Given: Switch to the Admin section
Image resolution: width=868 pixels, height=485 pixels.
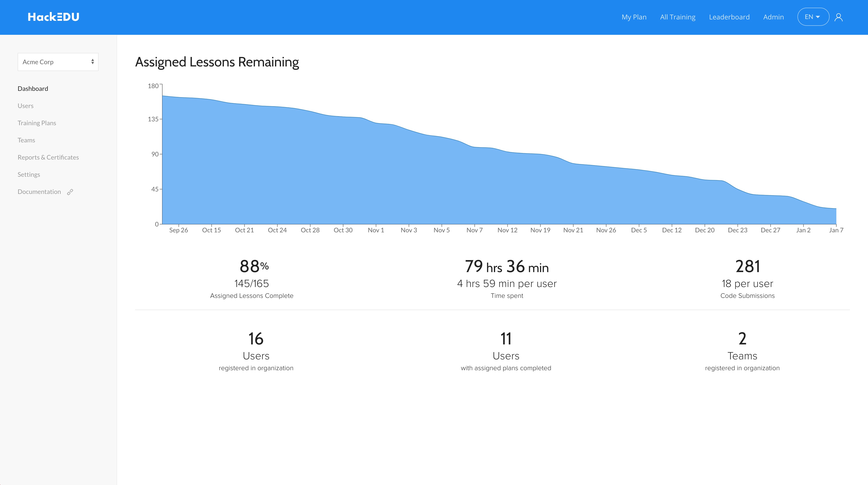Looking at the screenshot, I should tap(773, 17).
